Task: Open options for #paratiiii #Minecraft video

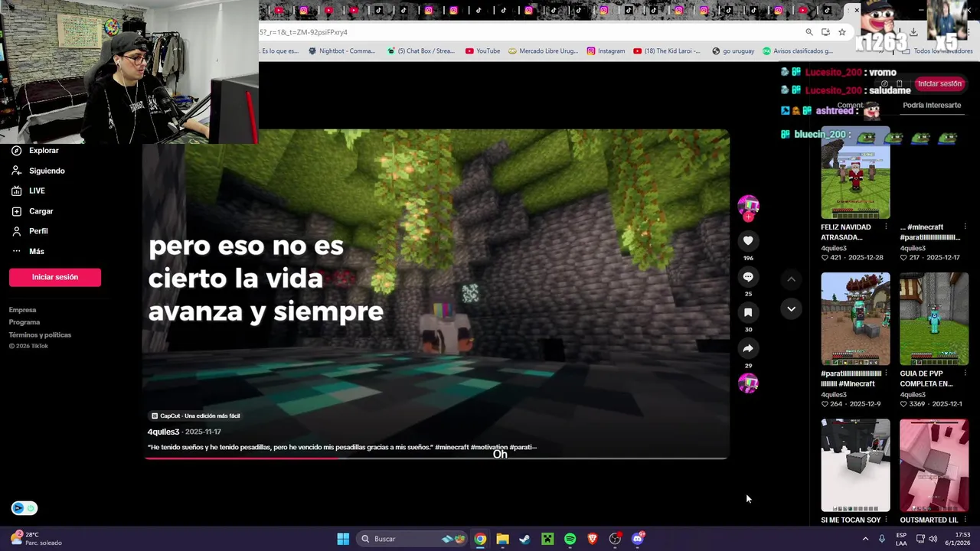Action: click(886, 373)
